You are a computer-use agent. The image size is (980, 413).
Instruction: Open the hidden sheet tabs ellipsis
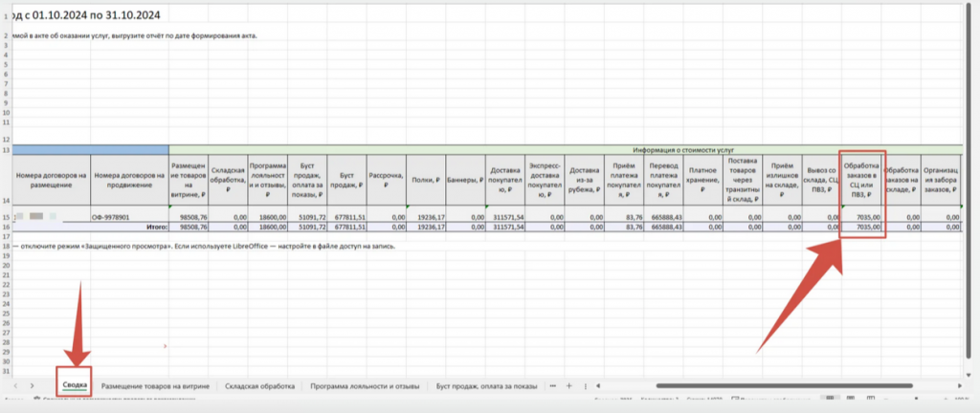coord(552,386)
